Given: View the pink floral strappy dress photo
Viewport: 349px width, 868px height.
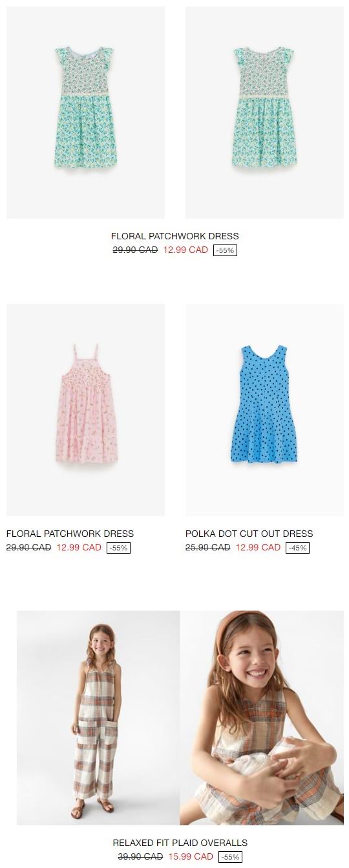Looking at the screenshot, I should pos(85,410).
